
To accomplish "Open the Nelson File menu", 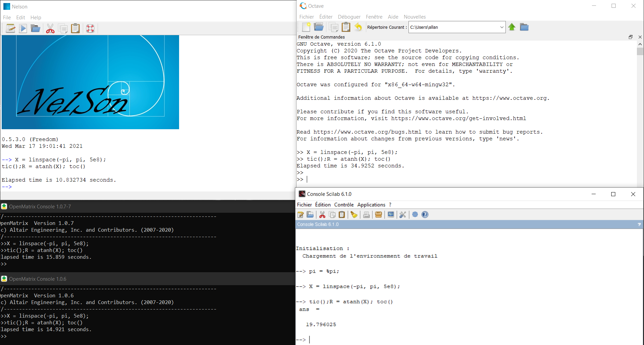I will 7,18.
